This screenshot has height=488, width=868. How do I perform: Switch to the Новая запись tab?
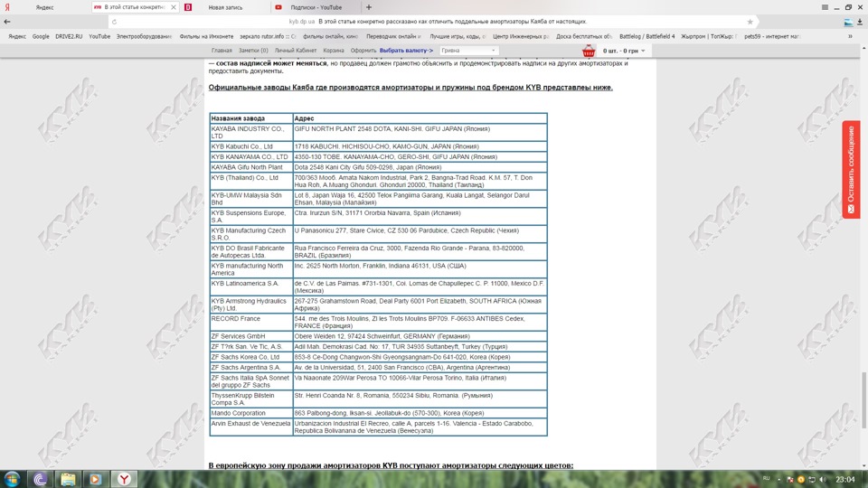tap(225, 7)
